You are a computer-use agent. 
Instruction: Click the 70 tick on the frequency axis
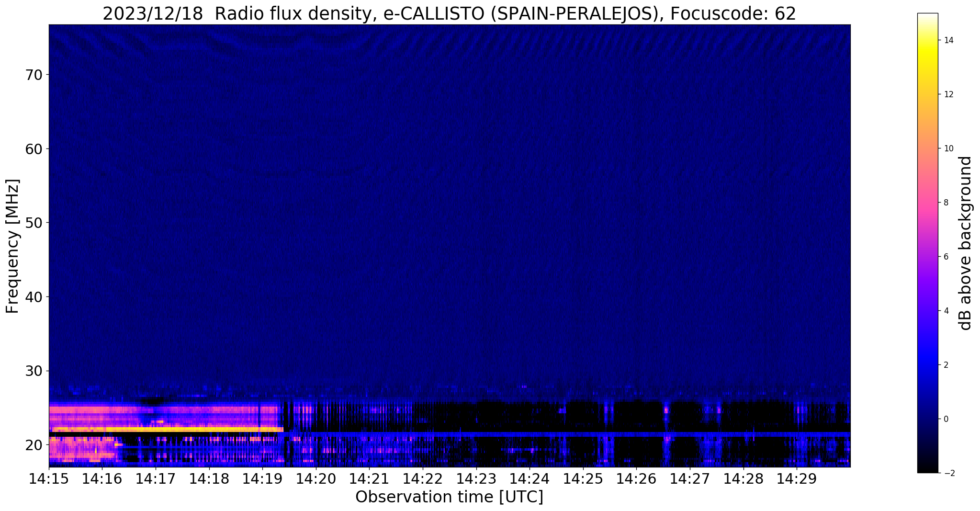pyautogui.click(x=34, y=75)
